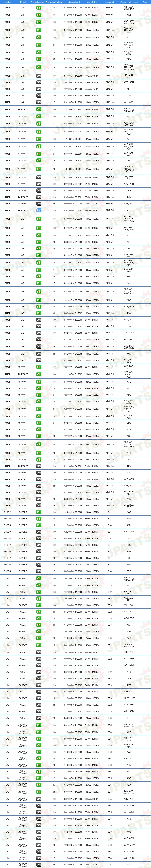Click the petrol icon in the Audi A4 8D2 ABC row
151x868 pixels.
pyautogui.click(x=39, y=59)
